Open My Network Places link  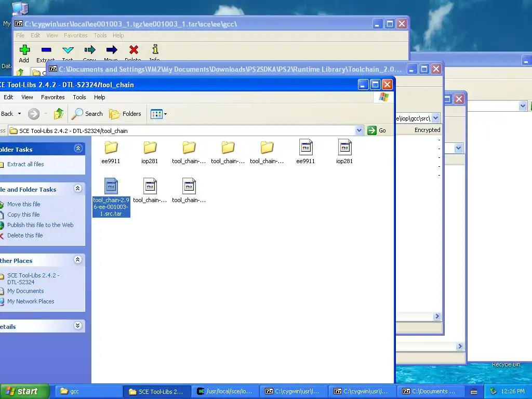click(31, 301)
